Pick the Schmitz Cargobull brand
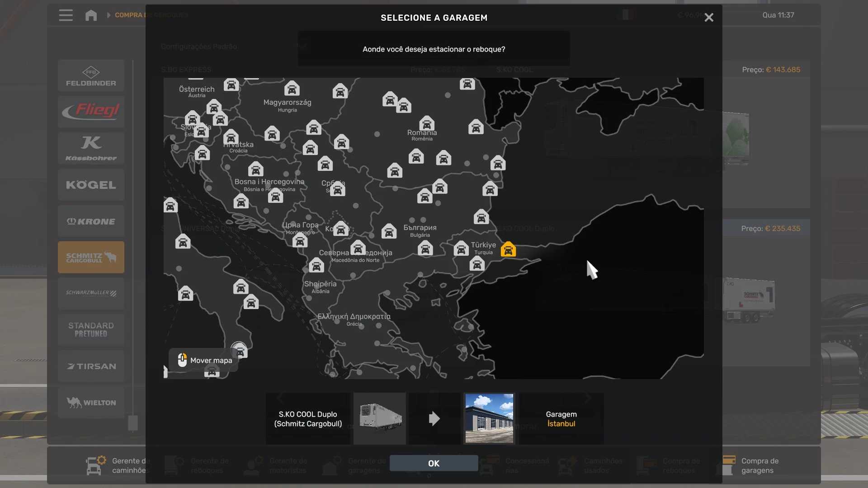Viewport: 868px width, 488px height. tap(91, 257)
